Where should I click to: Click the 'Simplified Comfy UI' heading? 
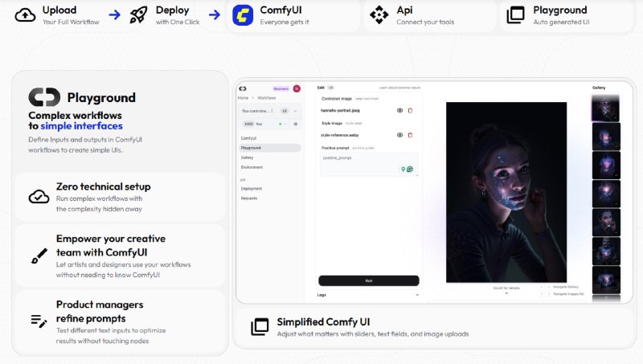[x=323, y=321]
